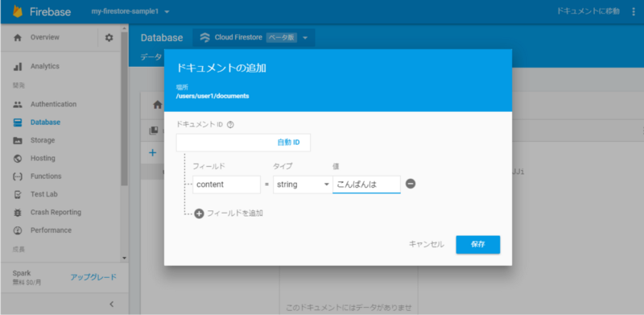The width and height of the screenshot is (644, 315).
Task: Click the Crash Reporting bug icon
Action: click(x=17, y=212)
